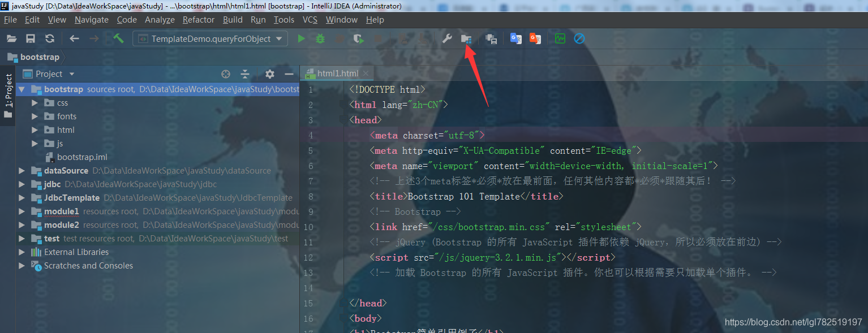Collapse the bootstrap module node
The width and height of the screenshot is (868, 333).
(x=22, y=89)
